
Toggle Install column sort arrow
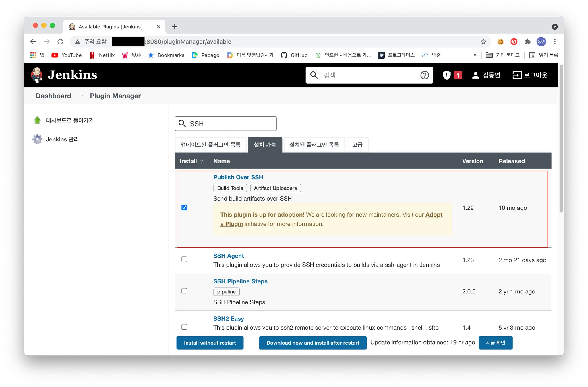pos(202,161)
